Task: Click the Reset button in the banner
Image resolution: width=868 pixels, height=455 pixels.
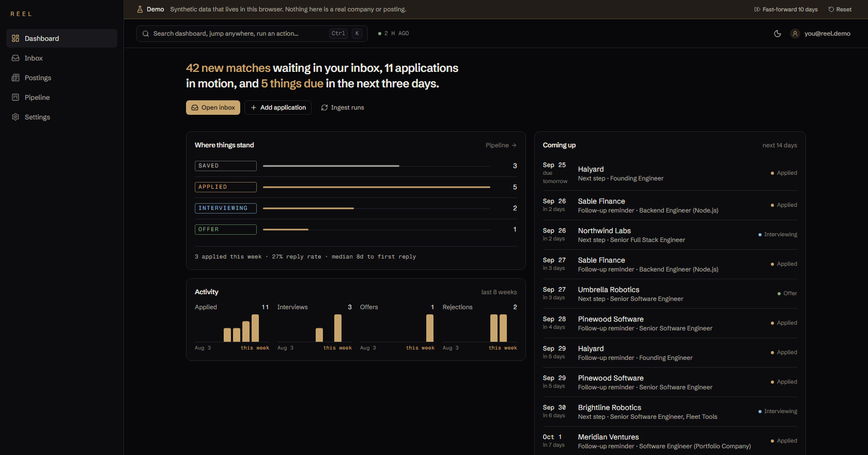Action: 840,9
